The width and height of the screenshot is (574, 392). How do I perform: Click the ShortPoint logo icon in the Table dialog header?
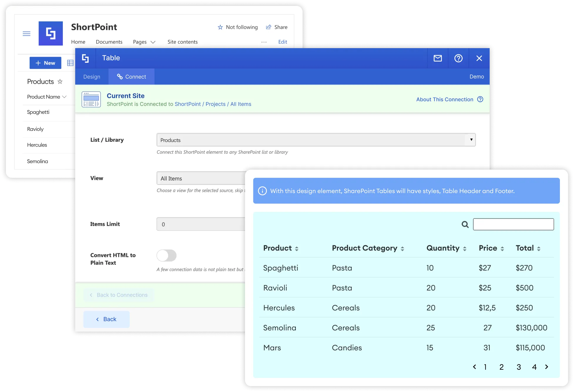[x=85, y=58]
